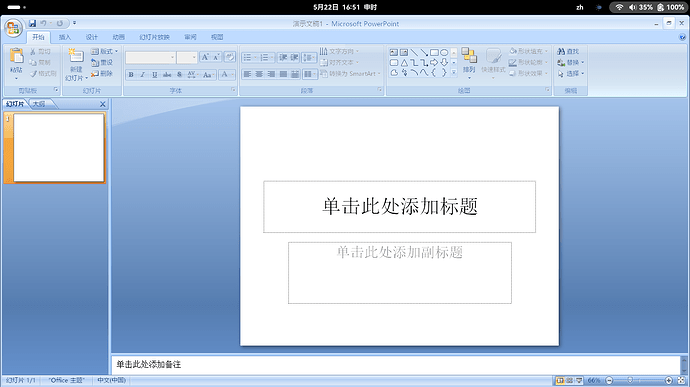Toggle Bold formatting
The image size is (690, 387).
[131, 75]
